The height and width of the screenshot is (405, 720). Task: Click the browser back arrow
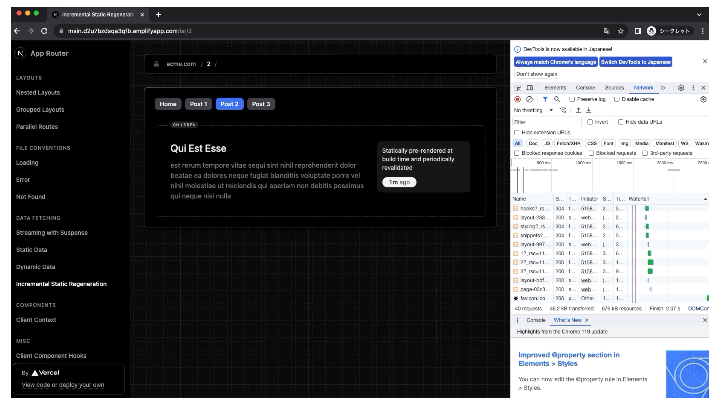17,31
